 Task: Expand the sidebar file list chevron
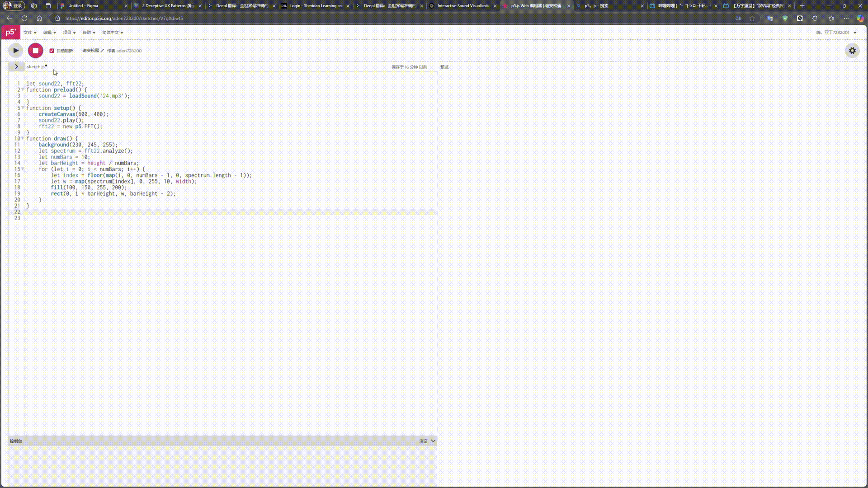pos(16,66)
